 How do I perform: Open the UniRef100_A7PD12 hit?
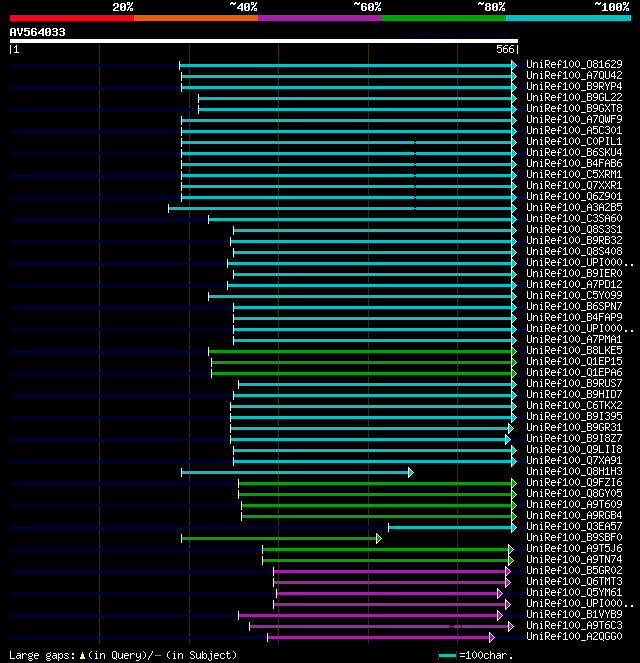point(574,284)
